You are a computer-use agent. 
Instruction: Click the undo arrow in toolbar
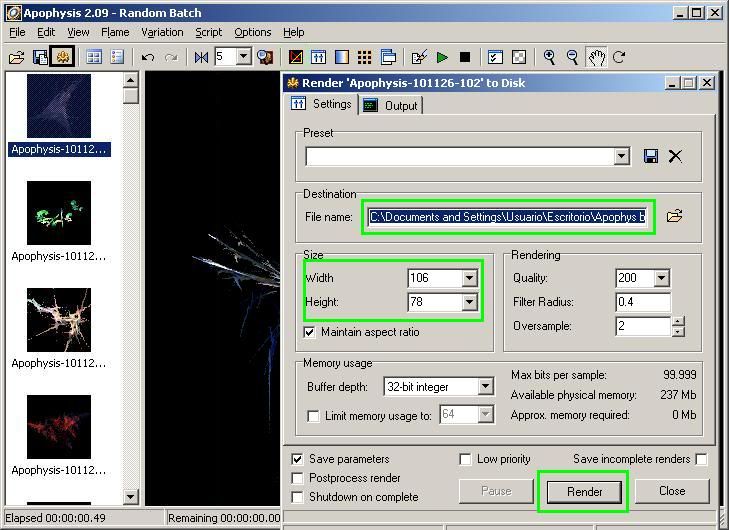[148, 57]
